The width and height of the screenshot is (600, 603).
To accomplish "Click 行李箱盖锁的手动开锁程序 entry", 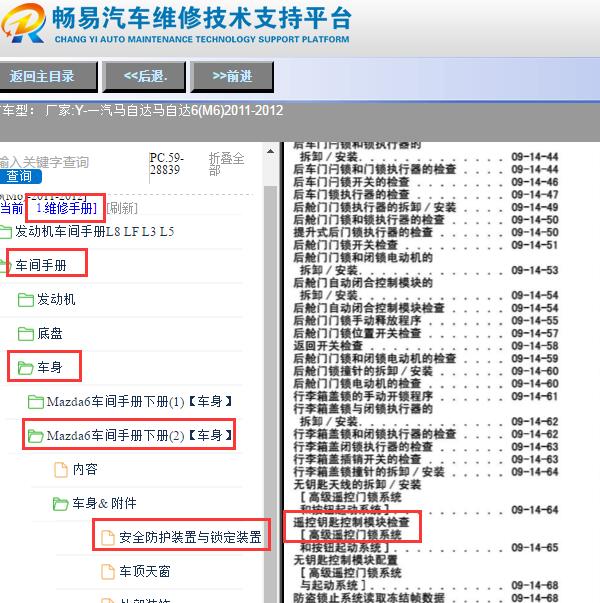I will [363, 396].
